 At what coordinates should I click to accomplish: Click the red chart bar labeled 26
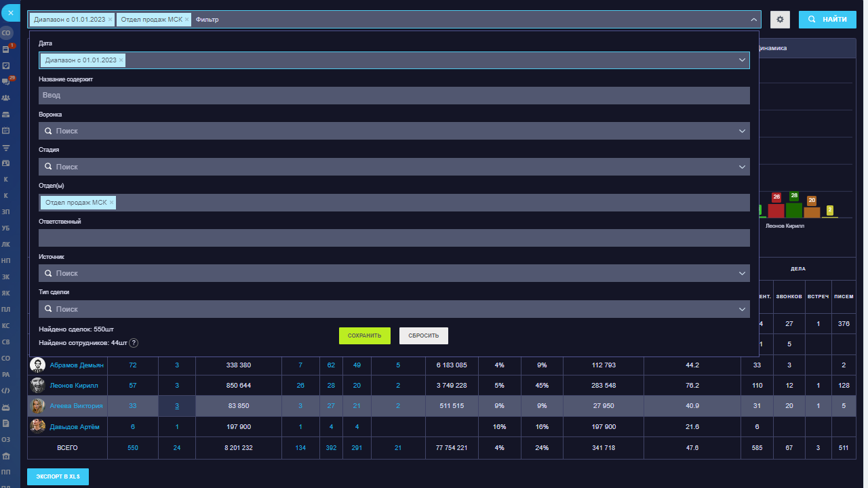[776, 210]
